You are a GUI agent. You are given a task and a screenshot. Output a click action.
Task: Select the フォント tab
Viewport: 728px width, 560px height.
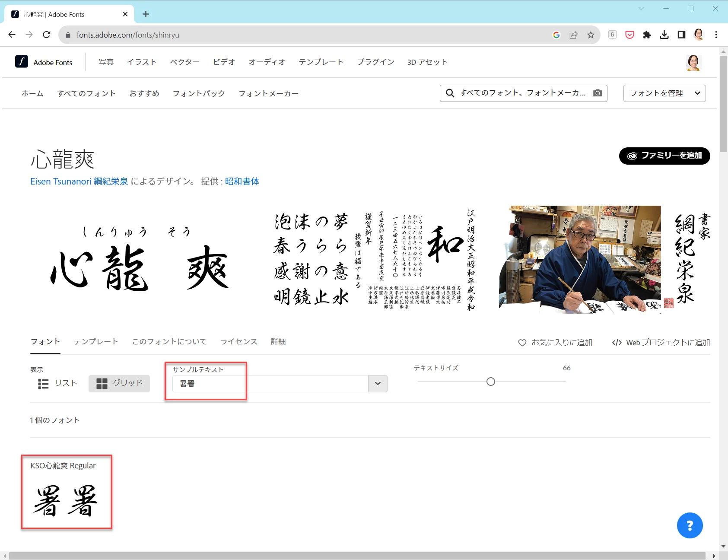tap(45, 342)
